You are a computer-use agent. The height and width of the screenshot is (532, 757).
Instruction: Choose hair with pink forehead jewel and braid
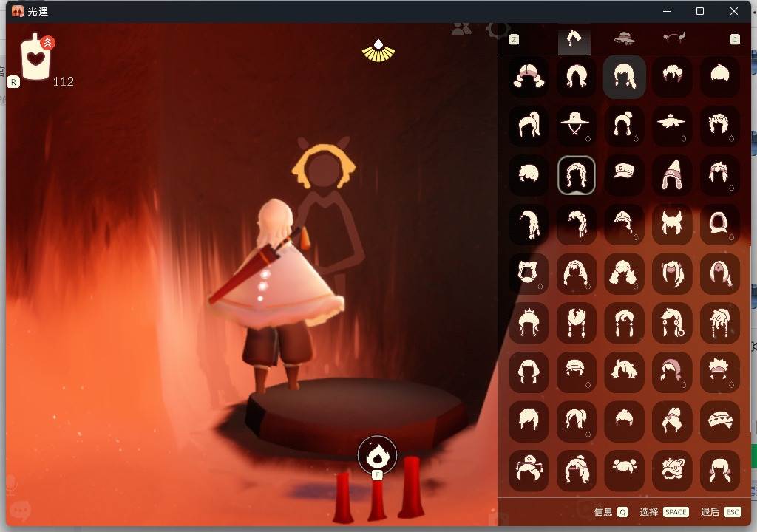coord(719,273)
